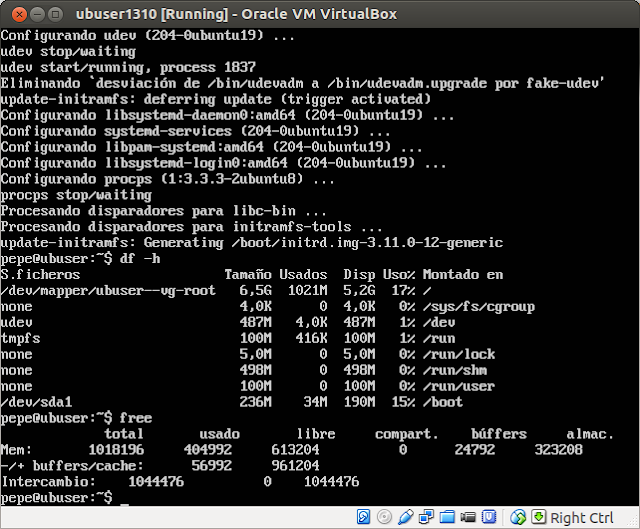
Task: Click 'Configurando systemd-services' line
Action: (195, 131)
